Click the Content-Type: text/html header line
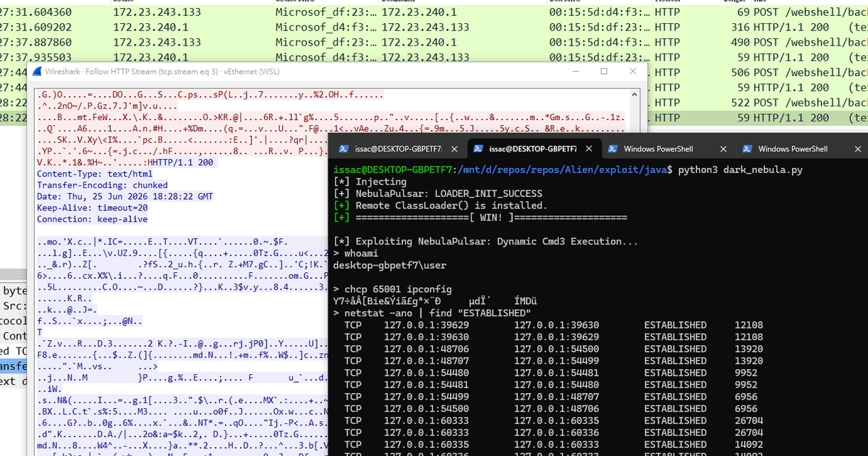 click(95, 174)
